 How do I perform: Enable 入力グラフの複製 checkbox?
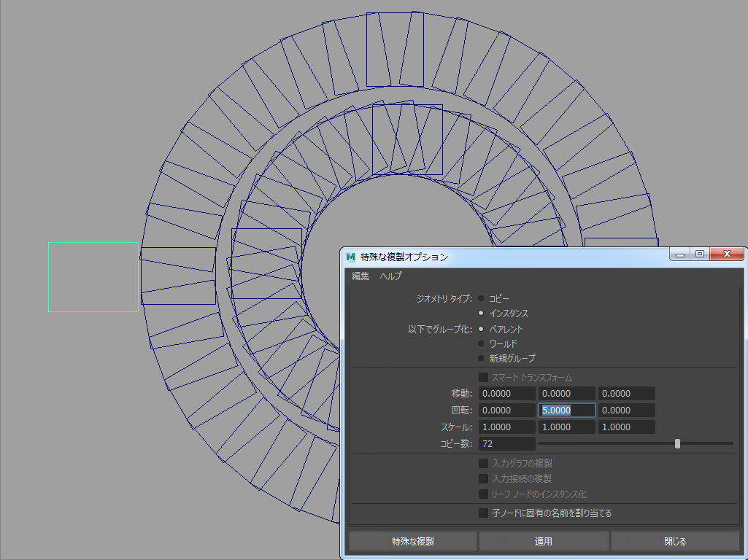[x=483, y=463]
